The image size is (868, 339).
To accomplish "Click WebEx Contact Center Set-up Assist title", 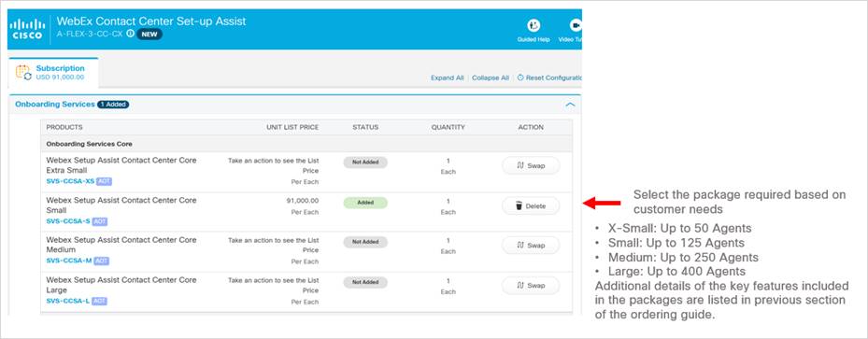I will coord(151,21).
